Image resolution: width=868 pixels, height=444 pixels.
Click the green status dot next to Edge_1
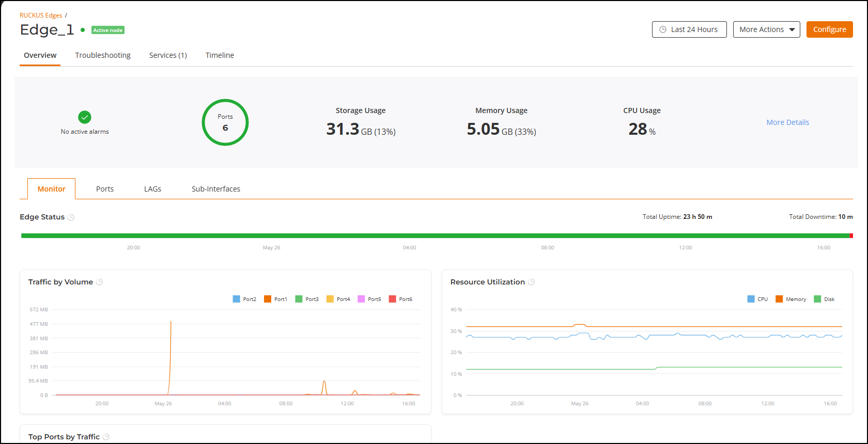pyautogui.click(x=83, y=30)
